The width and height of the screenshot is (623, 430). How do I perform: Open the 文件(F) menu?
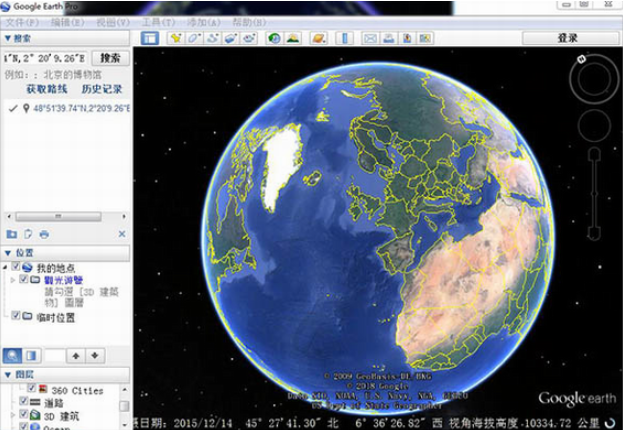click(23, 21)
